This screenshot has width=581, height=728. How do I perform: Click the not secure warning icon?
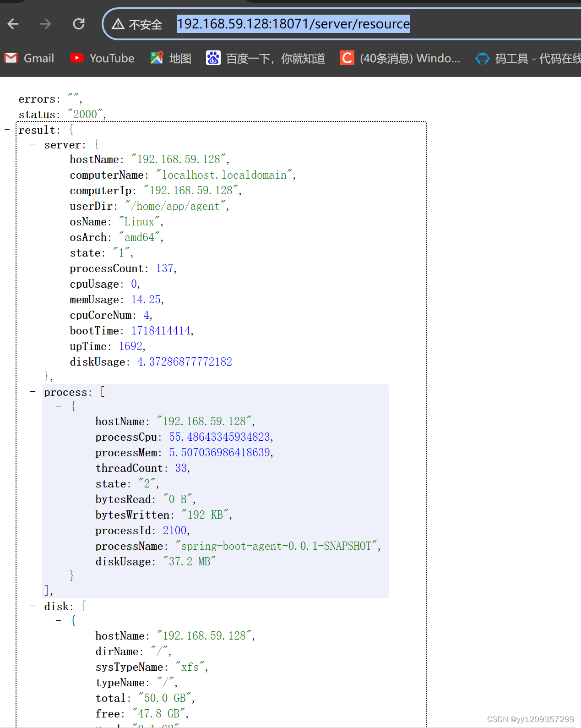118,24
